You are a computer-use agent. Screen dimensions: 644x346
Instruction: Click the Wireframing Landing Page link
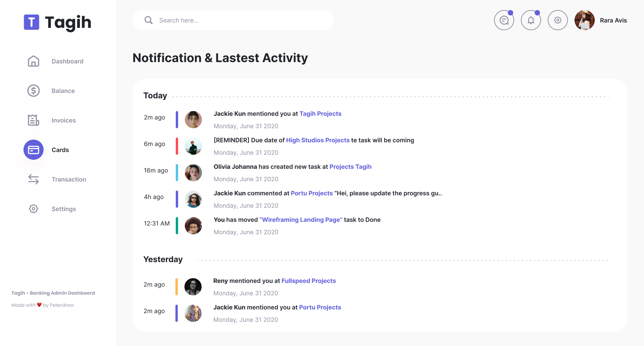[301, 220]
